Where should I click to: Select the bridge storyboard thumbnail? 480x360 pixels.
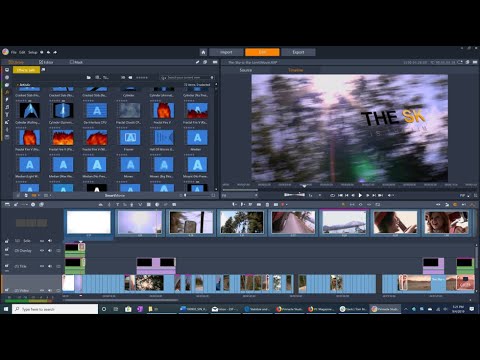pos(344,222)
